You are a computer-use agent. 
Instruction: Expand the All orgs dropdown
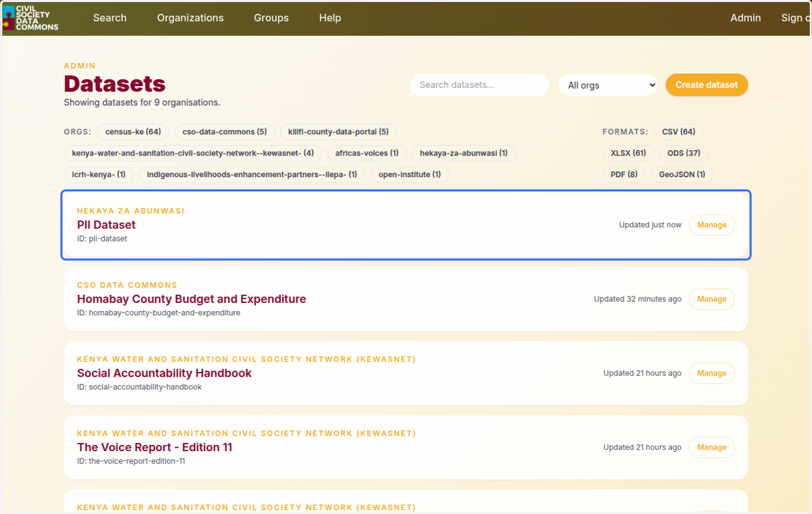(608, 85)
